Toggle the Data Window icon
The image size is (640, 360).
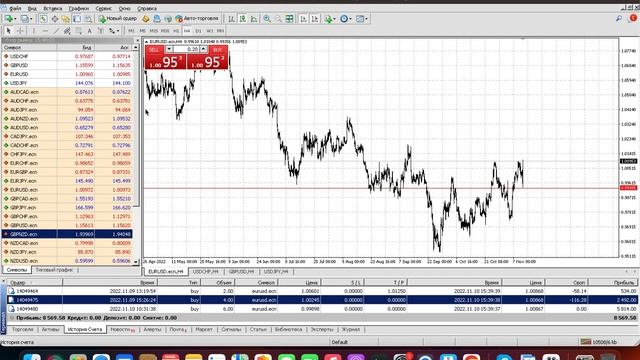pos(55,19)
